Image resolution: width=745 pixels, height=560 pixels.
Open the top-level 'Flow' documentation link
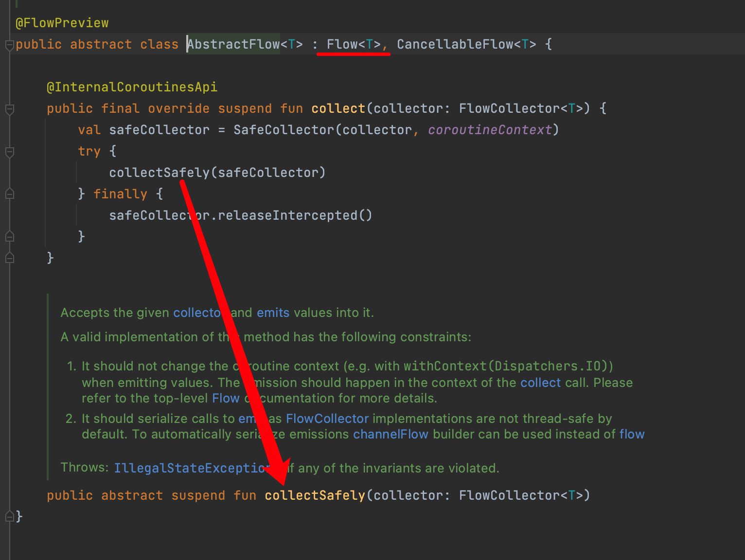(226, 398)
